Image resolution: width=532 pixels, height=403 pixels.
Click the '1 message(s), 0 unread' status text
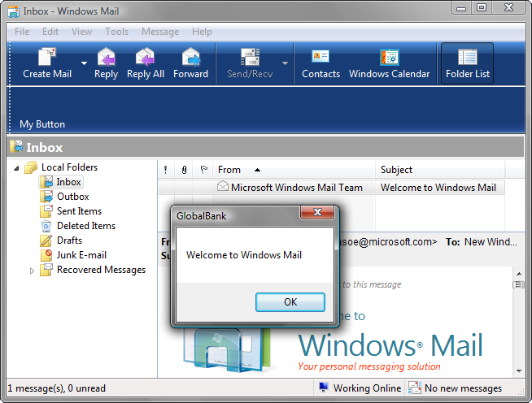[x=57, y=388]
